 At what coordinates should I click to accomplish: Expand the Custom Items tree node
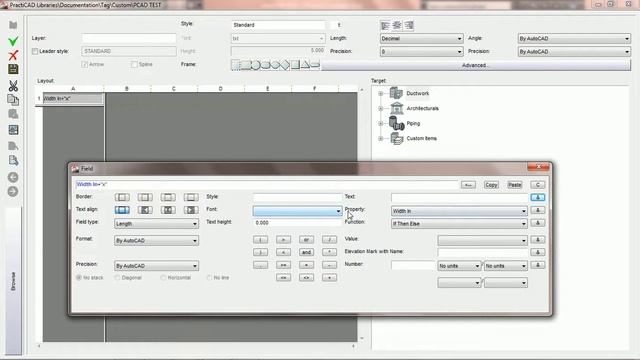[381, 138]
